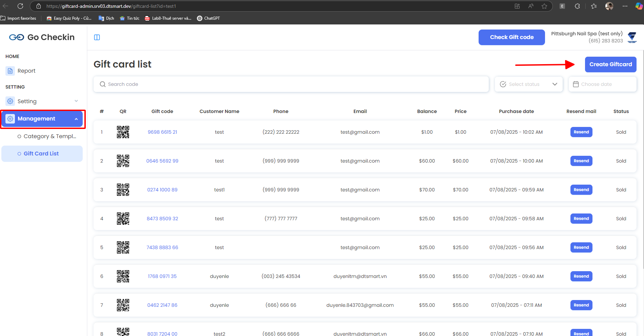Add page to favorites with star icon
This screenshot has width=644, height=336.
coord(544,6)
